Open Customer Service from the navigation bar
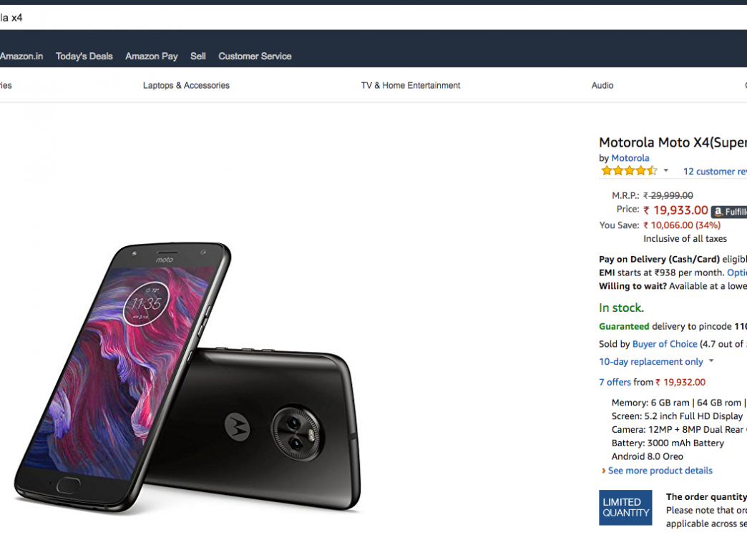Viewport: 747px width, 560px height. [255, 57]
